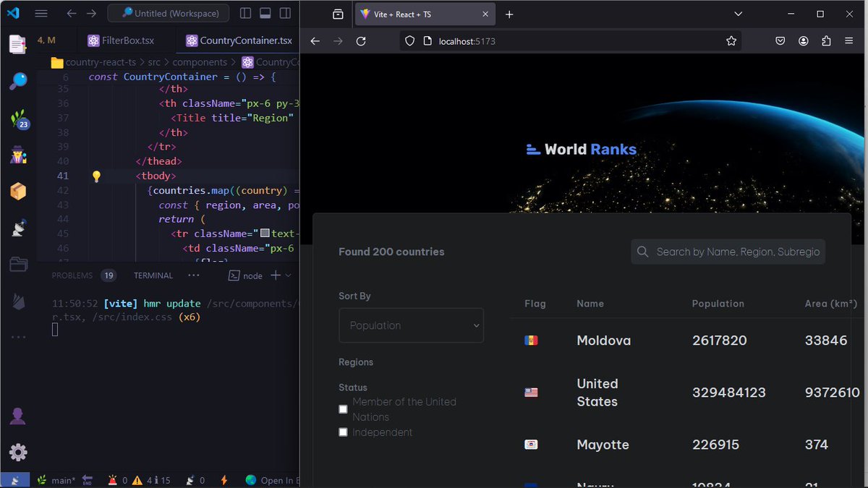Open errors and warnings count in the status bar
Image resolution: width=868 pixels, height=488 pixels.
click(139, 480)
